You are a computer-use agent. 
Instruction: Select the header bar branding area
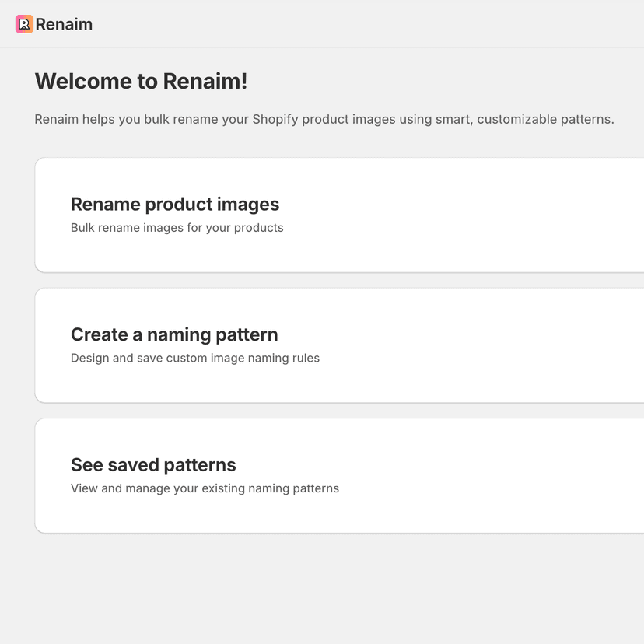click(53, 24)
